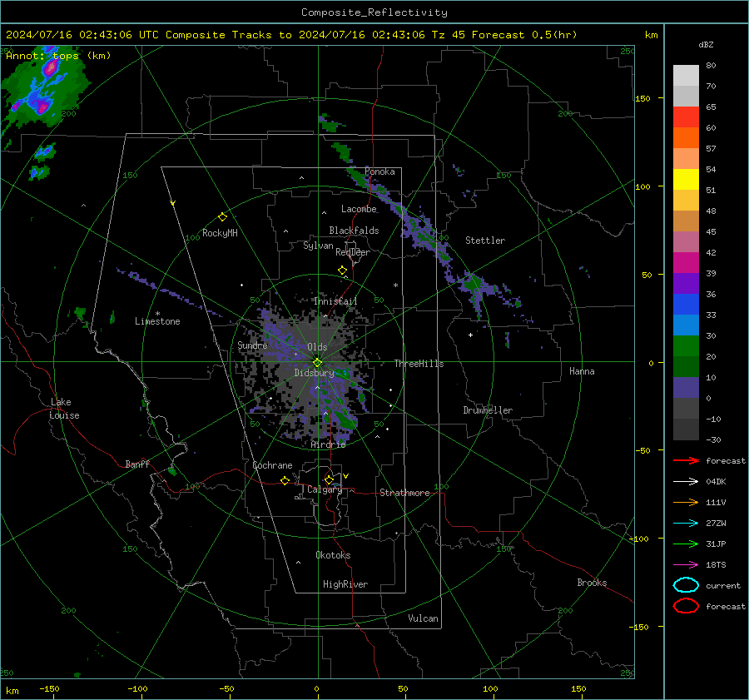
Task: Pick the red 60-65 dBZ swatch
Action: (x=686, y=117)
